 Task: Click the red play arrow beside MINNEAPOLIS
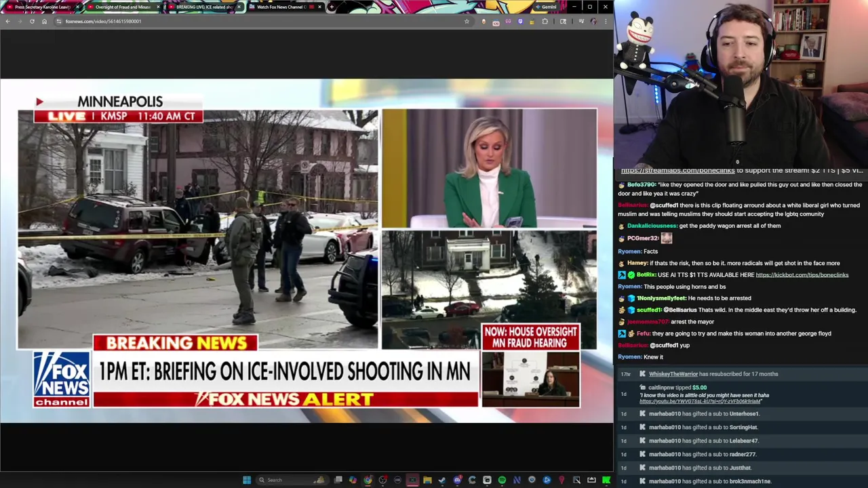(39, 102)
